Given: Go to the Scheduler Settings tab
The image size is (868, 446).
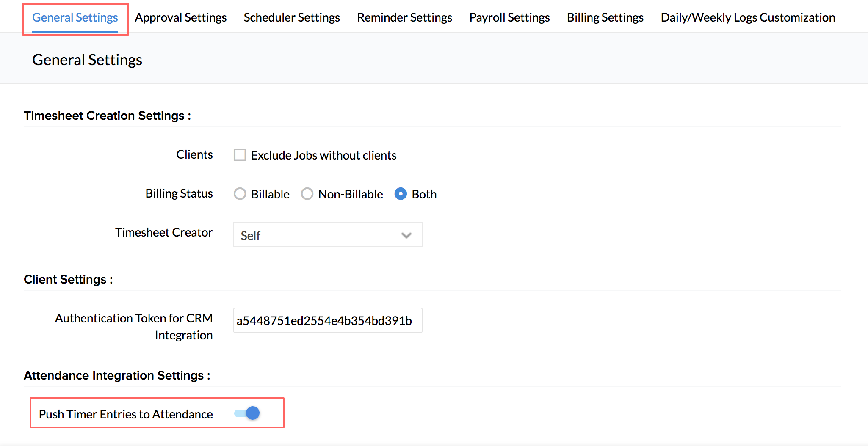Looking at the screenshot, I should 292,18.
